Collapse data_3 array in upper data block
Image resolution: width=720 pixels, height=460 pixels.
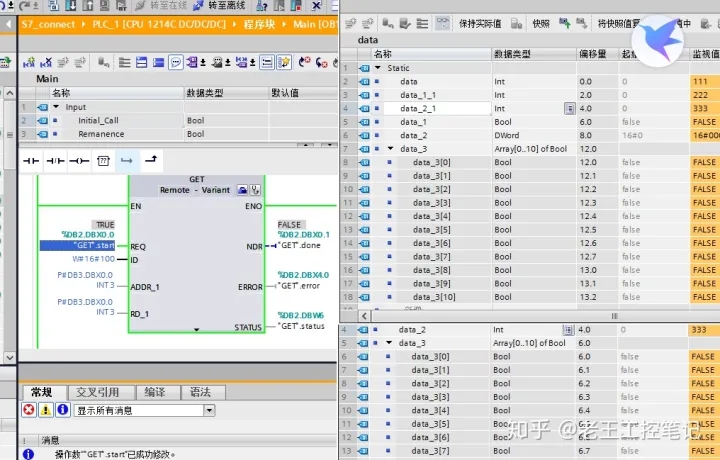point(391,149)
